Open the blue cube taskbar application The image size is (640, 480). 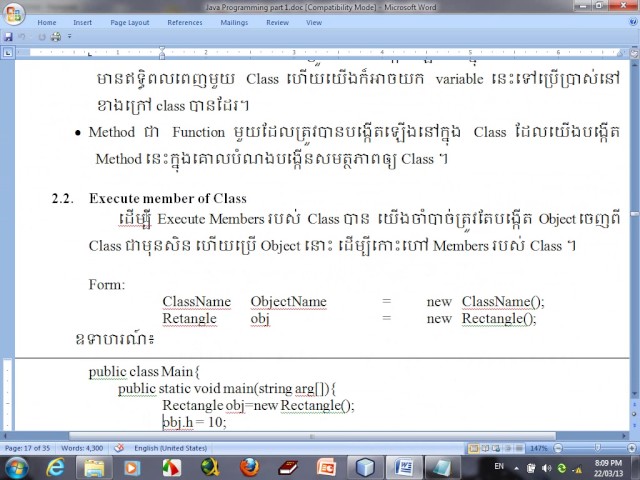point(365,468)
